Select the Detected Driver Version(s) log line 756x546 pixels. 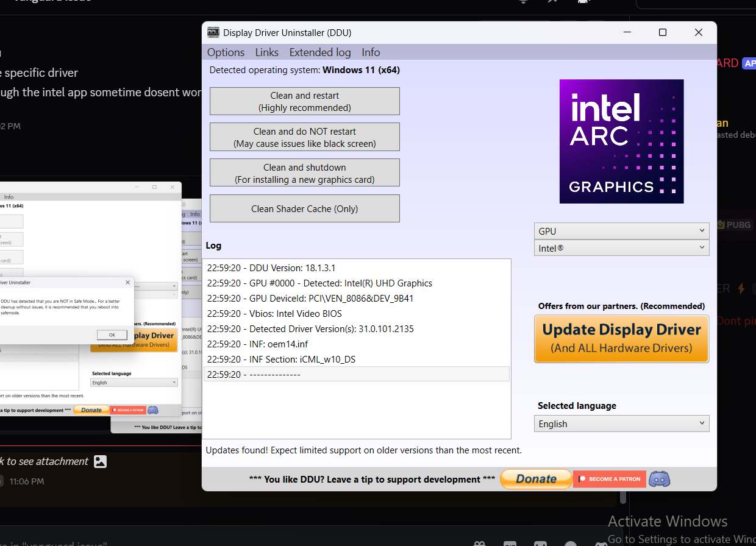(357, 328)
